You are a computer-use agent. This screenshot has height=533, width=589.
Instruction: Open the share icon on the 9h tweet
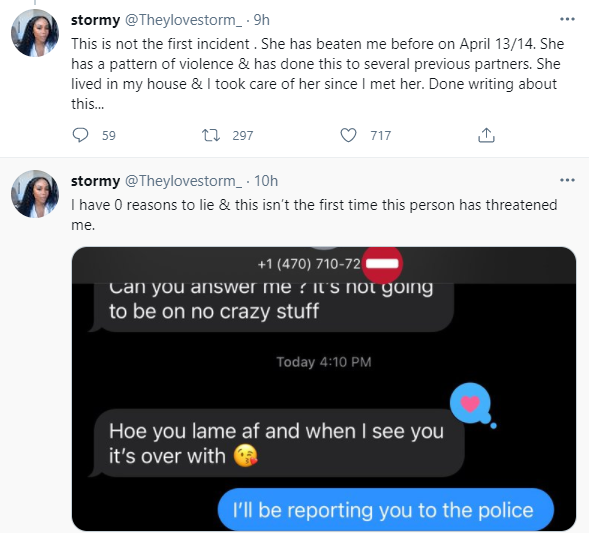486,135
